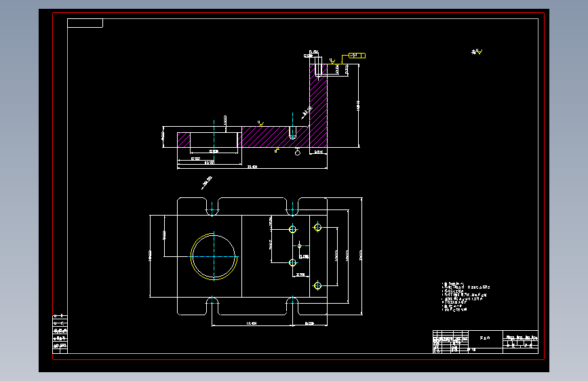588x381 pixels.
Task: Select the blind hole in the section base
Action: (x=292, y=132)
